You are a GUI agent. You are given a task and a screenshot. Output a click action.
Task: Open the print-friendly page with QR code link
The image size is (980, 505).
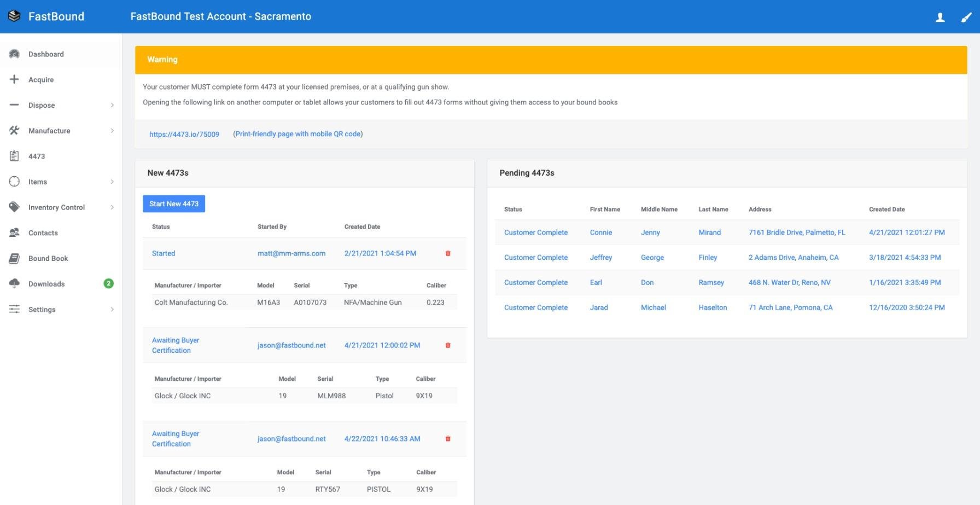tap(297, 134)
